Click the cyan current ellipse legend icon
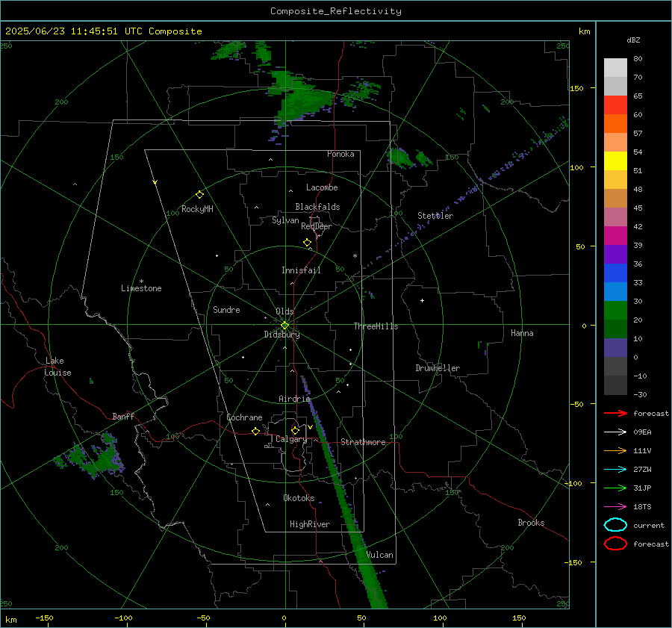The image size is (672, 628). [615, 525]
